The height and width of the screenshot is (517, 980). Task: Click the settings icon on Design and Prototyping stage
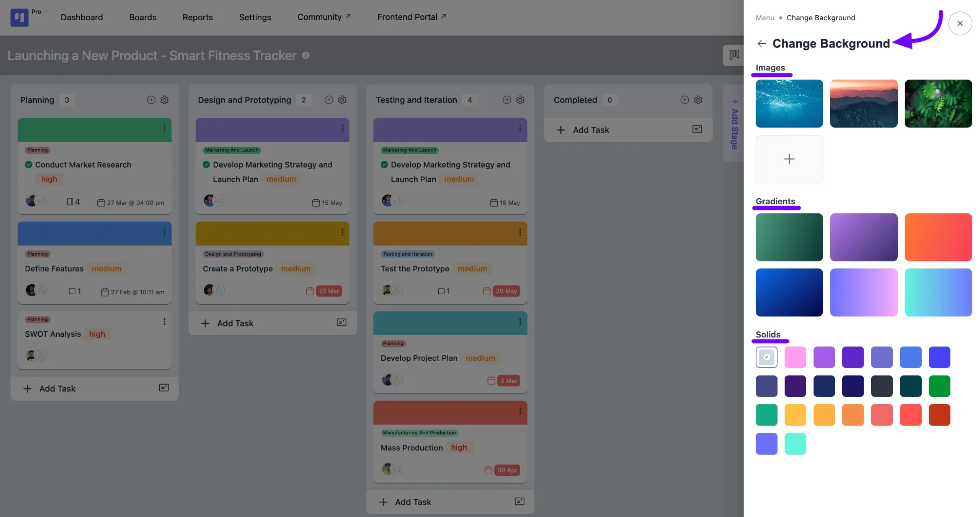coord(342,100)
